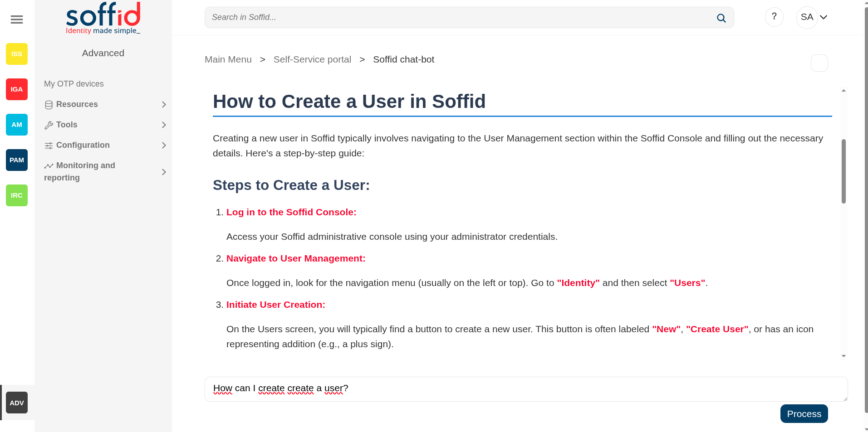
Task: Expand Monitoring and reporting chevron
Action: click(x=164, y=172)
